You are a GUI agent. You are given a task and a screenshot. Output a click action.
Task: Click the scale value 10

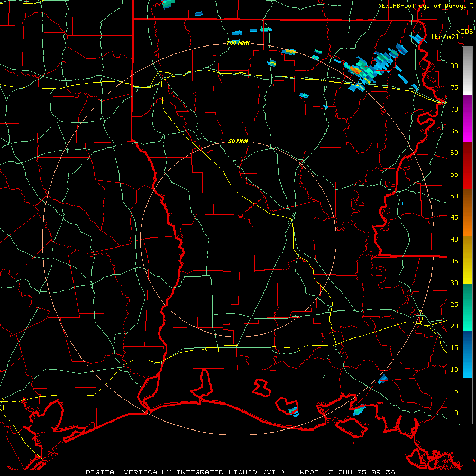(454, 370)
